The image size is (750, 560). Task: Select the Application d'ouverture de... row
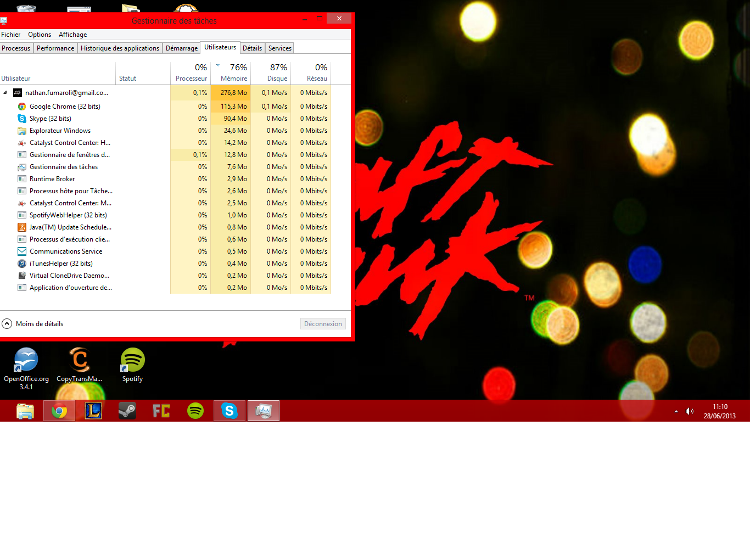pos(166,288)
